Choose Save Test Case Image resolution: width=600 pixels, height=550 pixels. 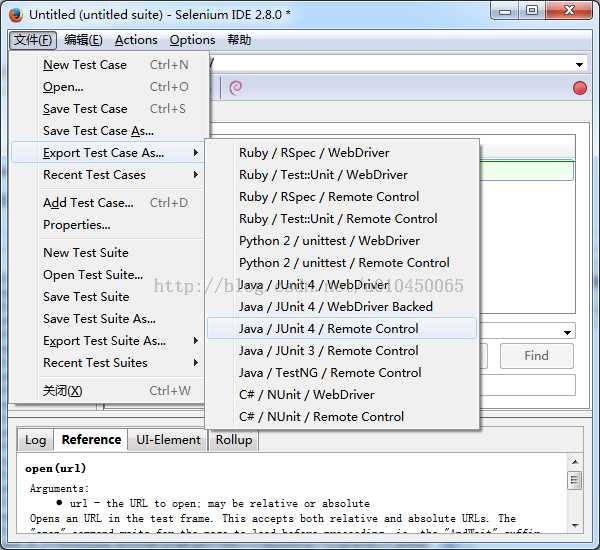tap(107, 109)
